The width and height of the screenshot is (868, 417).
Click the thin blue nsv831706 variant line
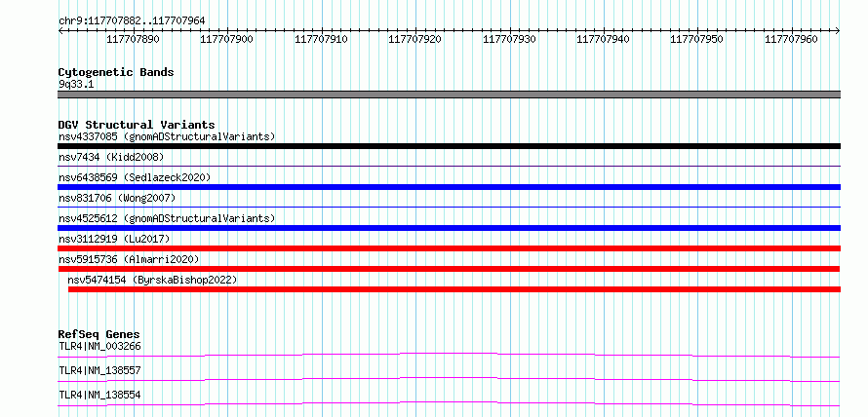point(449,207)
